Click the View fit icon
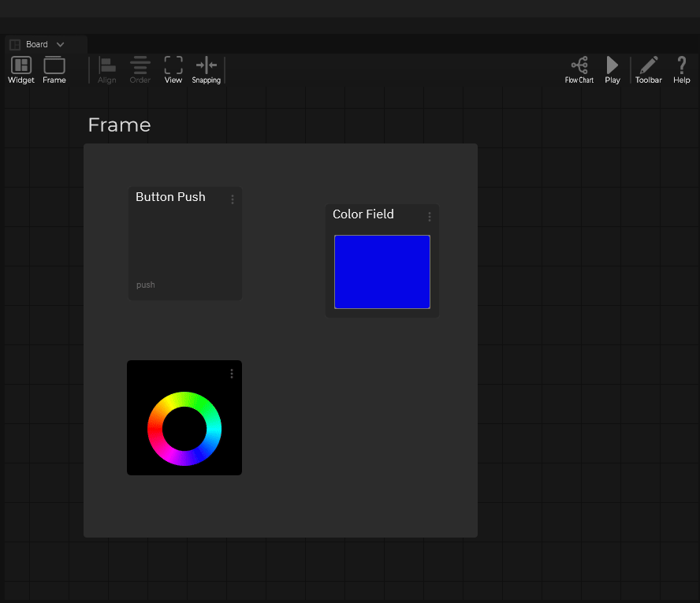Image resolution: width=700 pixels, height=603 pixels. pyautogui.click(x=173, y=69)
